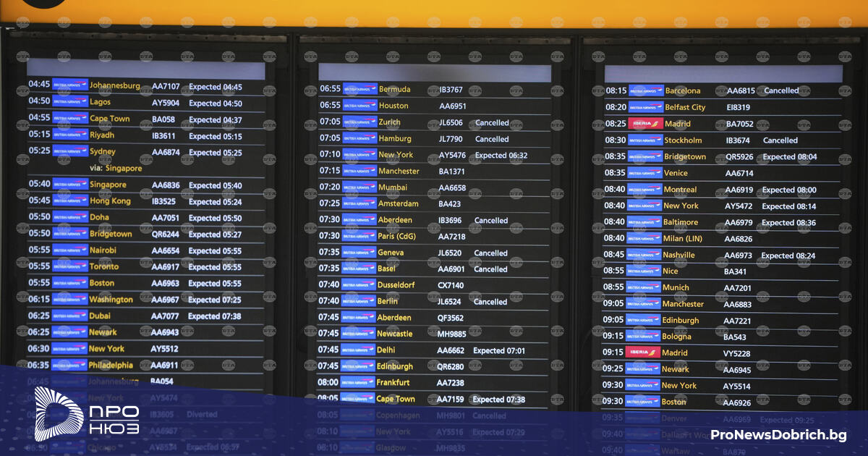
Task: Open the ProNewsDobrich.bg link
Action: (778, 435)
